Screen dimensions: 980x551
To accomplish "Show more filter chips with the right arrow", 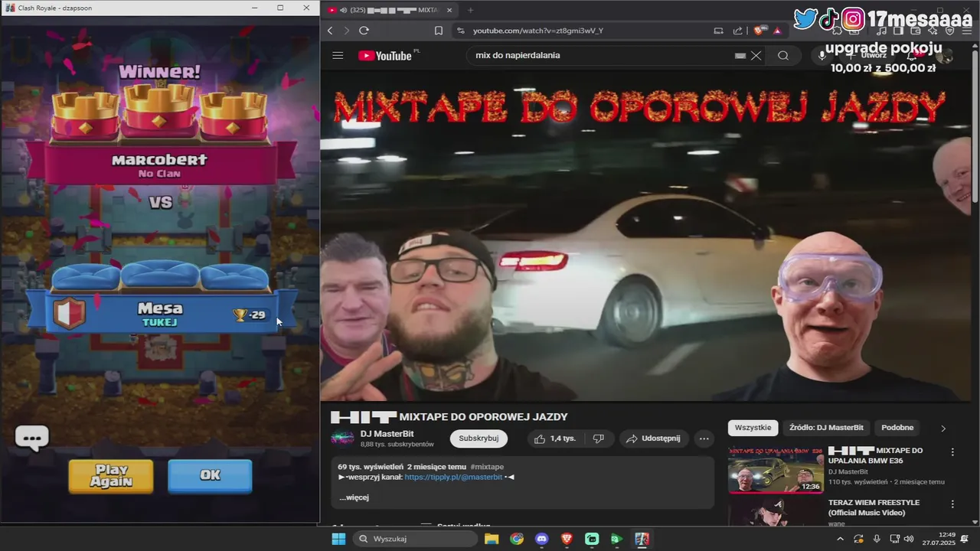I will click(943, 428).
